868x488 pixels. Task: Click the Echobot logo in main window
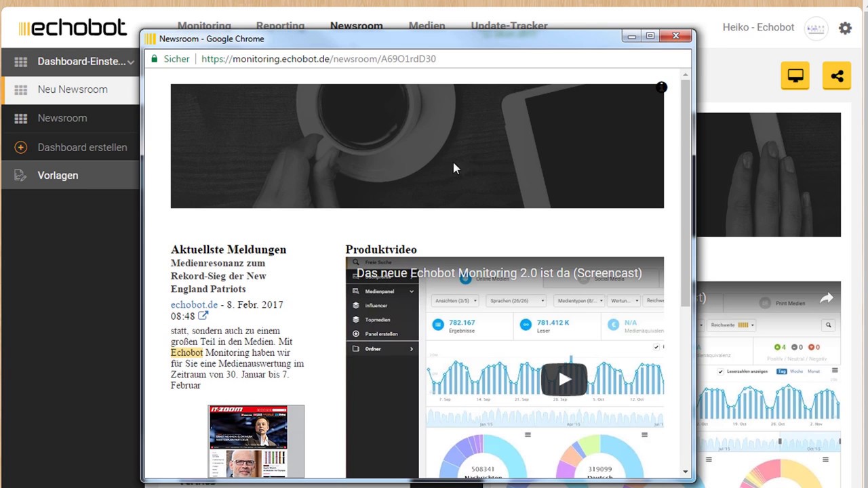tap(73, 28)
